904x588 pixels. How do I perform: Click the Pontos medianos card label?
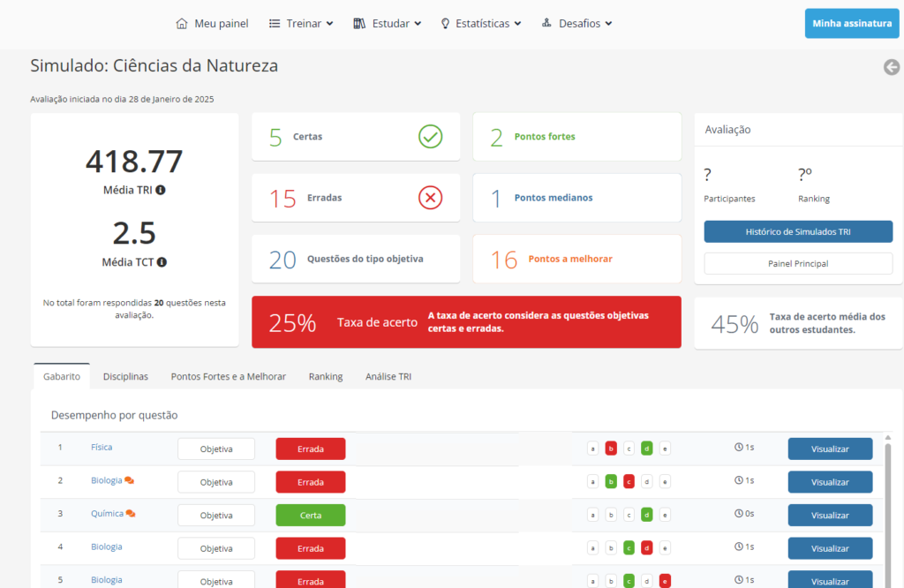[554, 198]
